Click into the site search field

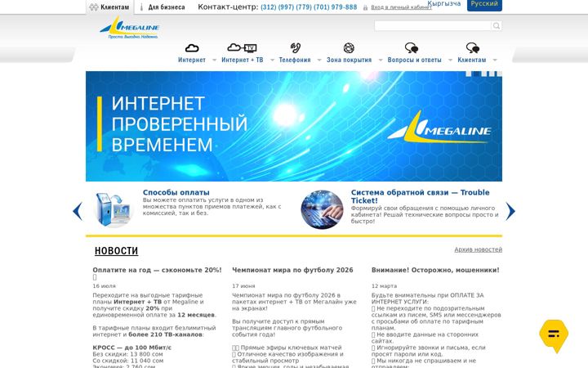433,25
